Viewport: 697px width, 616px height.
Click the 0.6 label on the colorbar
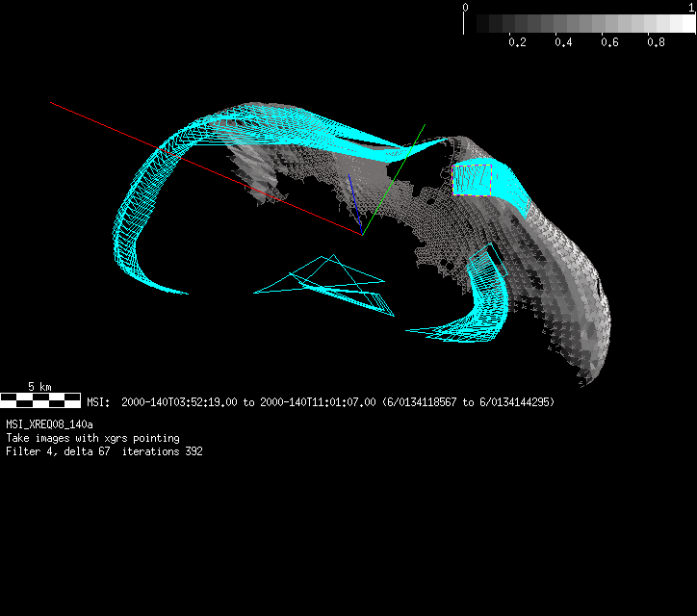click(610, 42)
